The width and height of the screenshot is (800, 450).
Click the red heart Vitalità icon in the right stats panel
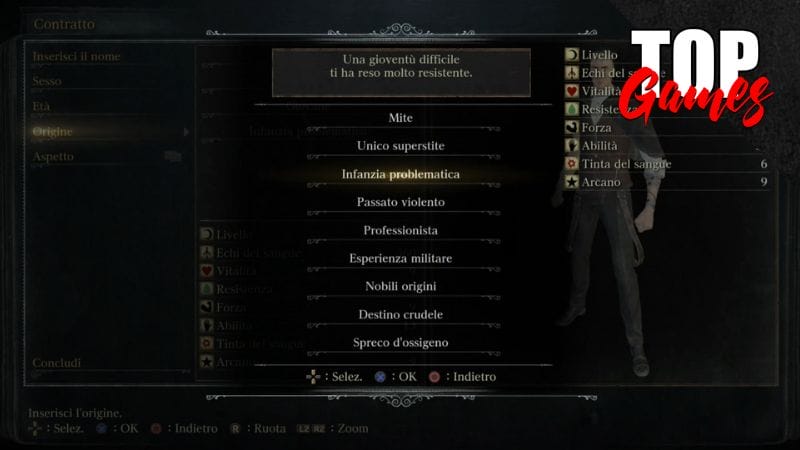571,91
